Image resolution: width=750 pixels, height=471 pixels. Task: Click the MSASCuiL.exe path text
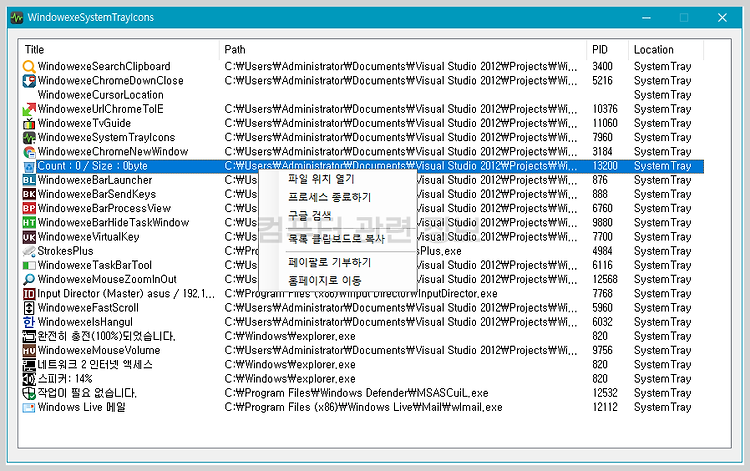[x=356, y=393]
